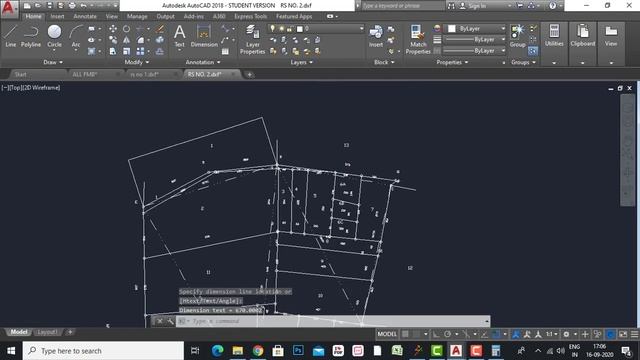Click the Scale tool in Modify panel

127,51
